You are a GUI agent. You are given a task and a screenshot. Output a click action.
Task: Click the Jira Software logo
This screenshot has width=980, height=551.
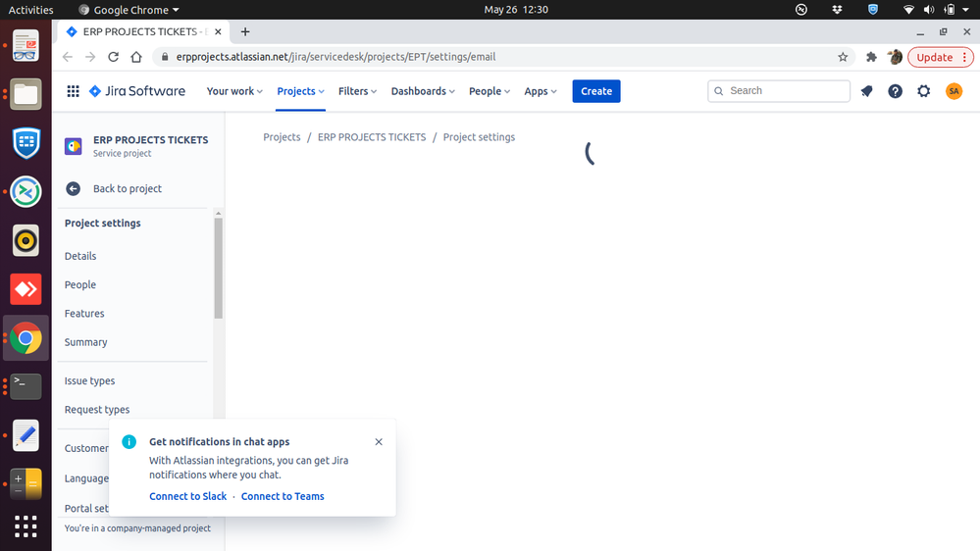pyautogui.click(x=137, y=91)
